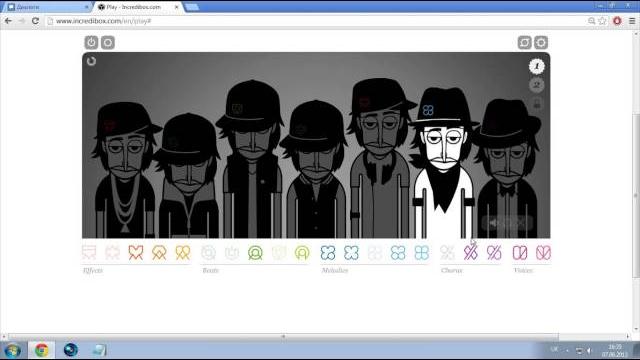Click the zoom magnifier in address bar

[591, 21]
